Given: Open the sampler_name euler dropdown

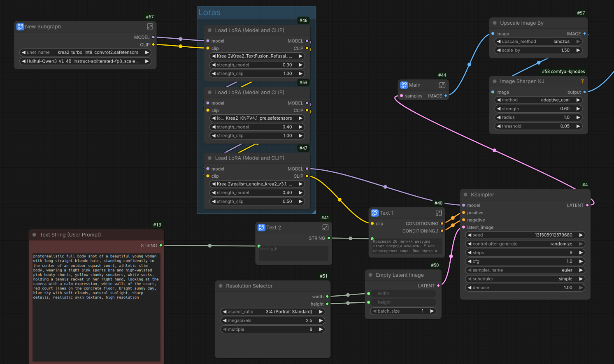Looking at the screenshot, I should point(525,270).
